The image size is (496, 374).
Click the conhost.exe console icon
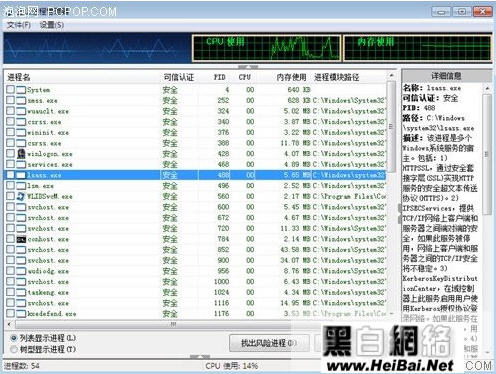click(21, 239)
